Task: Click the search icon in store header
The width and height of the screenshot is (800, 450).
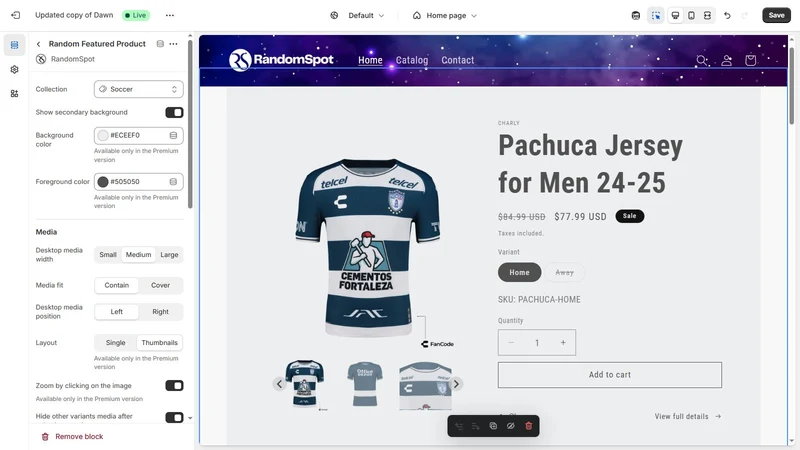Action: click(702, 60)
